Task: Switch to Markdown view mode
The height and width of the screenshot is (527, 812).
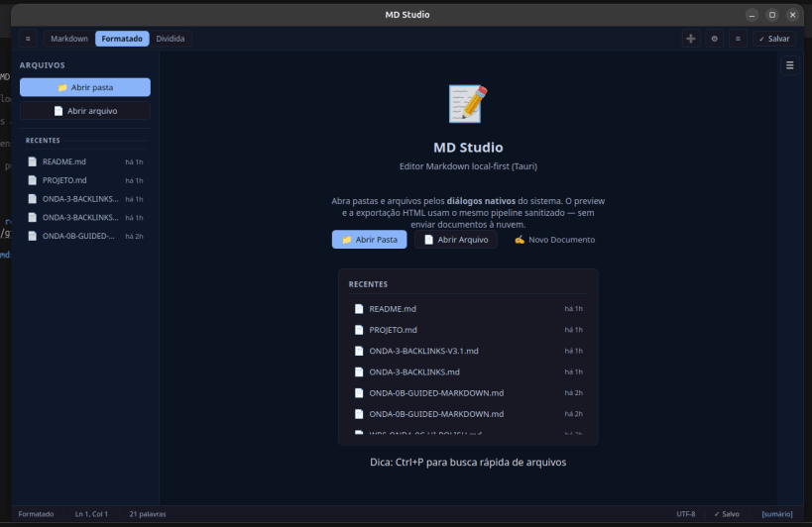Action: point(69,39)
